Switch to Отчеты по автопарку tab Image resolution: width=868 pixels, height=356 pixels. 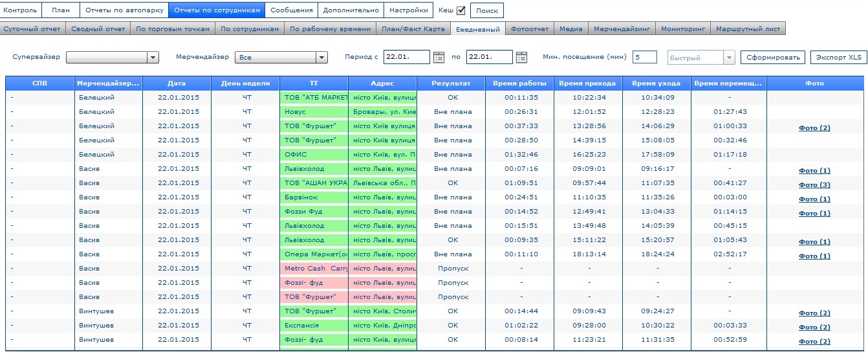tap(124, 10)
